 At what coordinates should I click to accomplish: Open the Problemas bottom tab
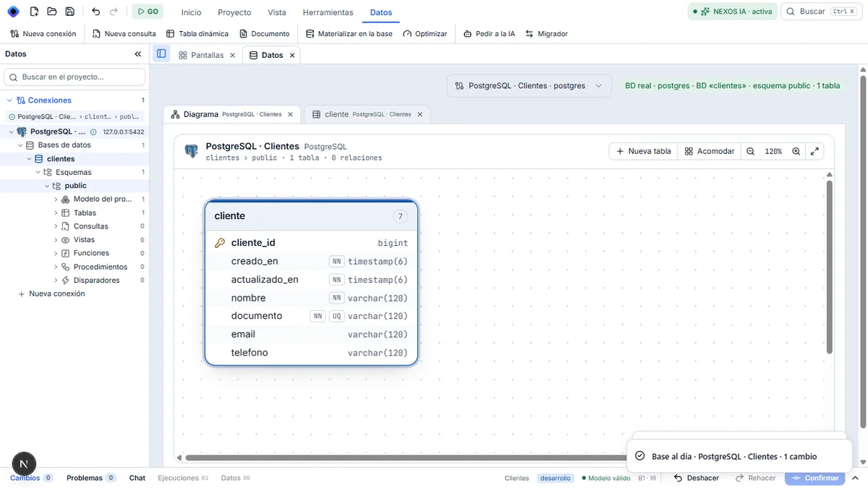tap(90, 478)
